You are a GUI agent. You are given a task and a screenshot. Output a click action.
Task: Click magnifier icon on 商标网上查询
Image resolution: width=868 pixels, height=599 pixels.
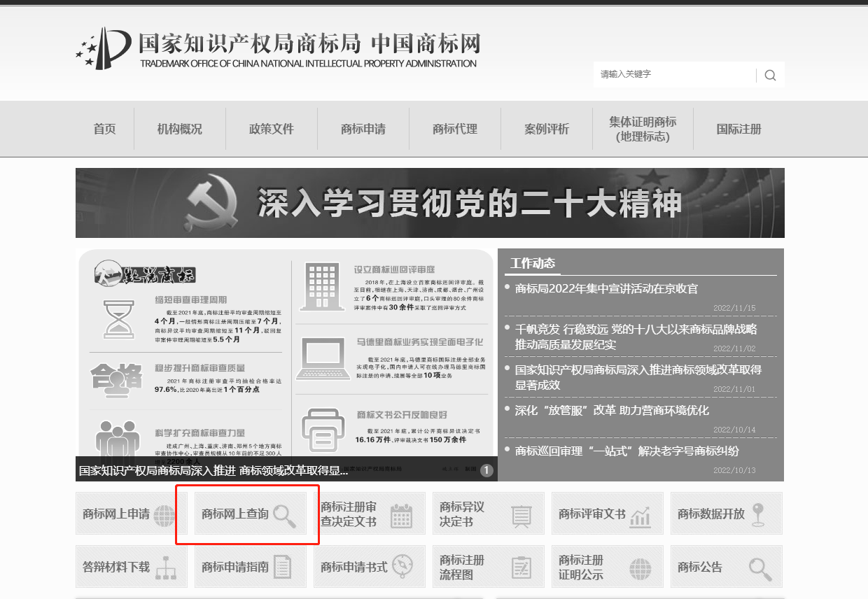(284, 516)
